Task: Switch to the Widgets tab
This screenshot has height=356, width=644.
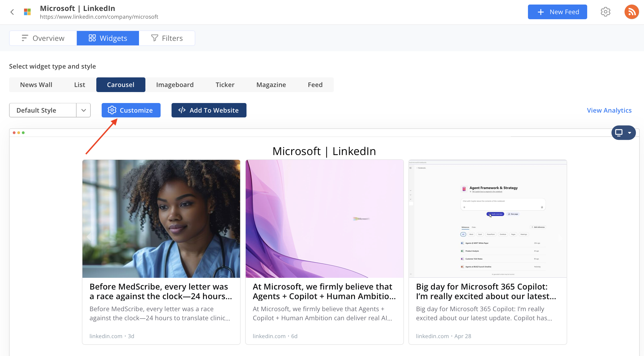Action: [108, 38]
